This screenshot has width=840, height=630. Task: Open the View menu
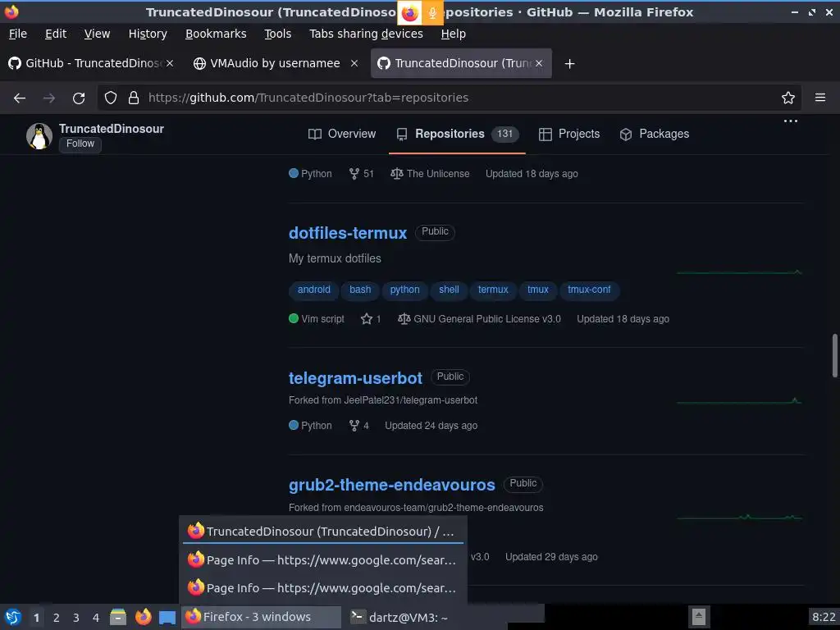pos(97,34)
